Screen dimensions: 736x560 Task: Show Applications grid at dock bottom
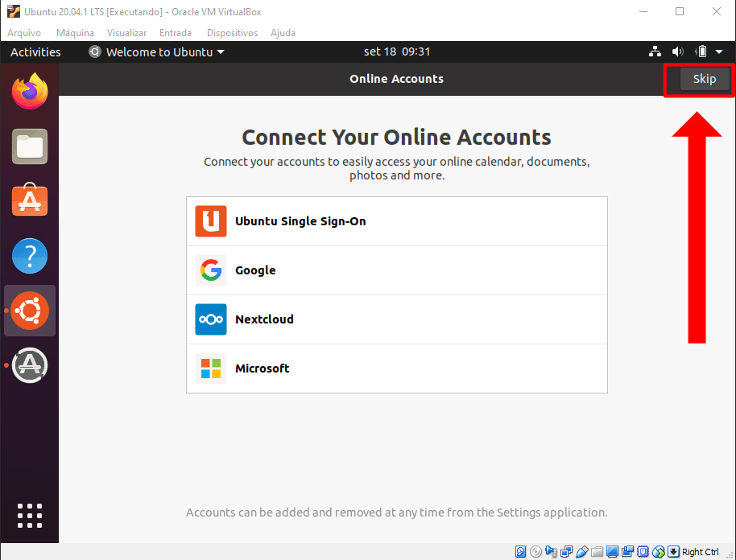30,516
